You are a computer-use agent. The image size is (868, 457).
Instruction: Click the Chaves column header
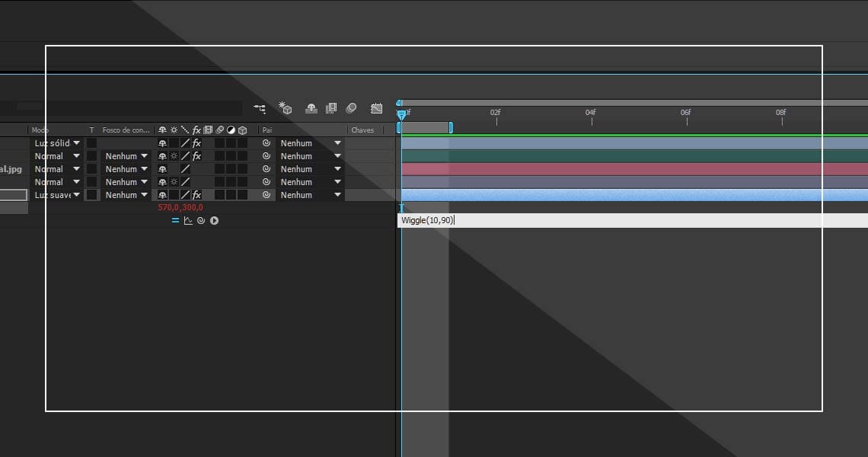(362, 130)
